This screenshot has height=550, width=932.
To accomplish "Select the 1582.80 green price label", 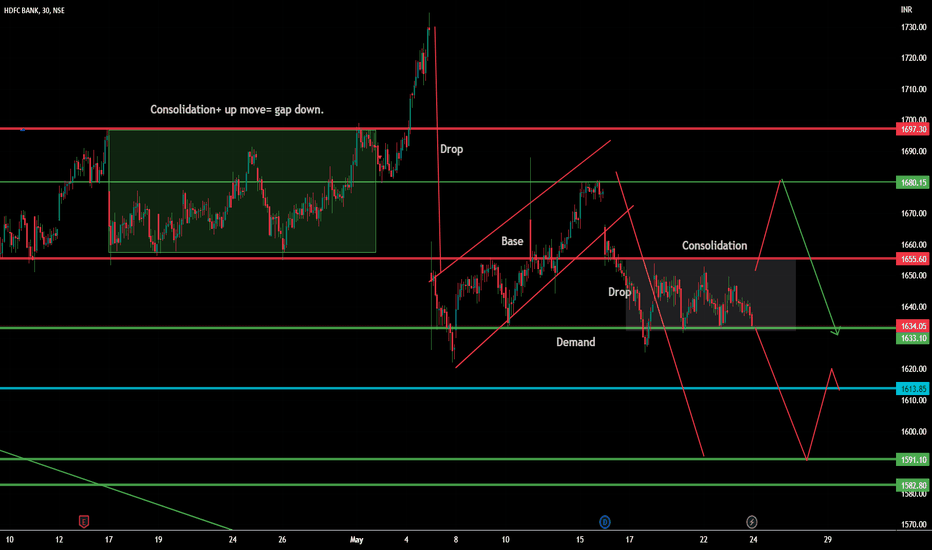I will pos(912,485).
